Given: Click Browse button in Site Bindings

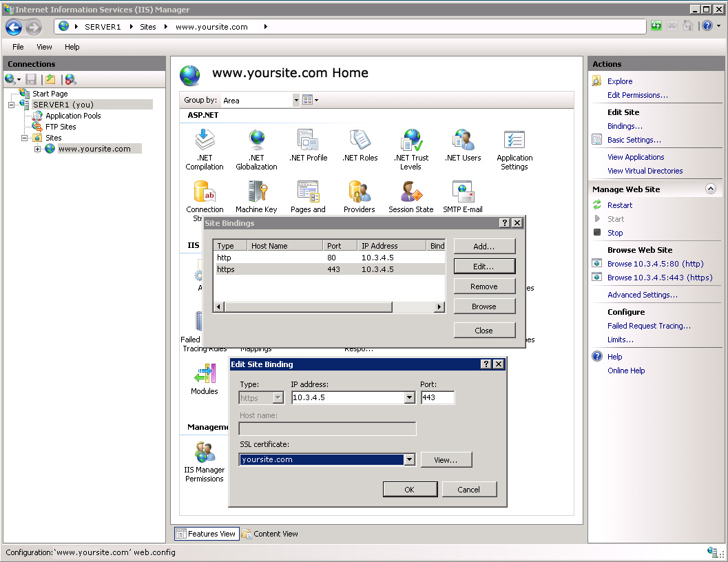Looking at the screenshot, I should pos(484,306).
